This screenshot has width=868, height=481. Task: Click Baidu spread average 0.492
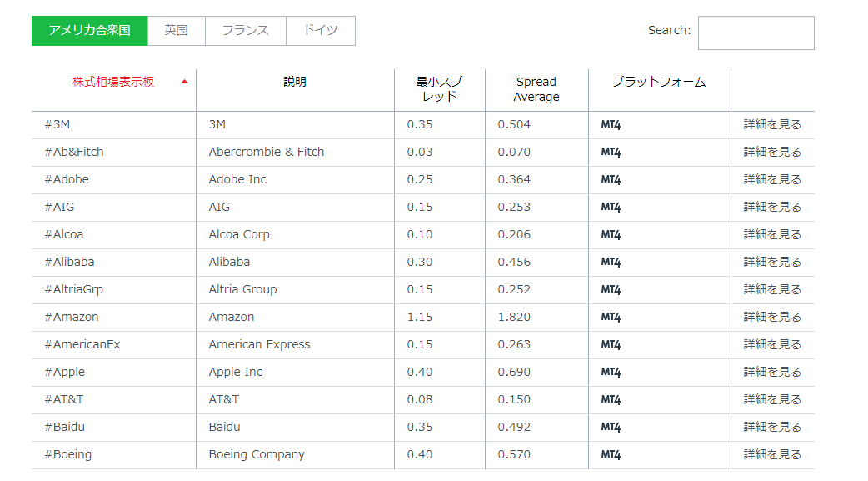[514, 428]
